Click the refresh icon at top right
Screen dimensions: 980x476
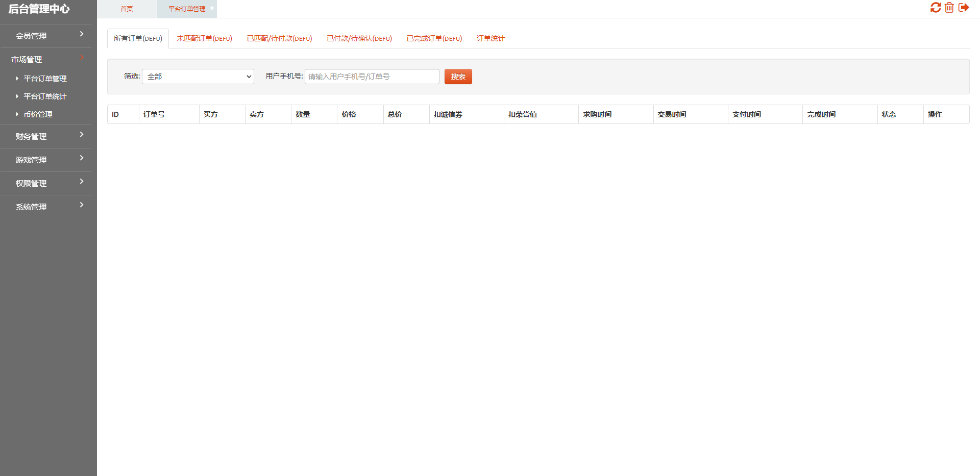936,8
